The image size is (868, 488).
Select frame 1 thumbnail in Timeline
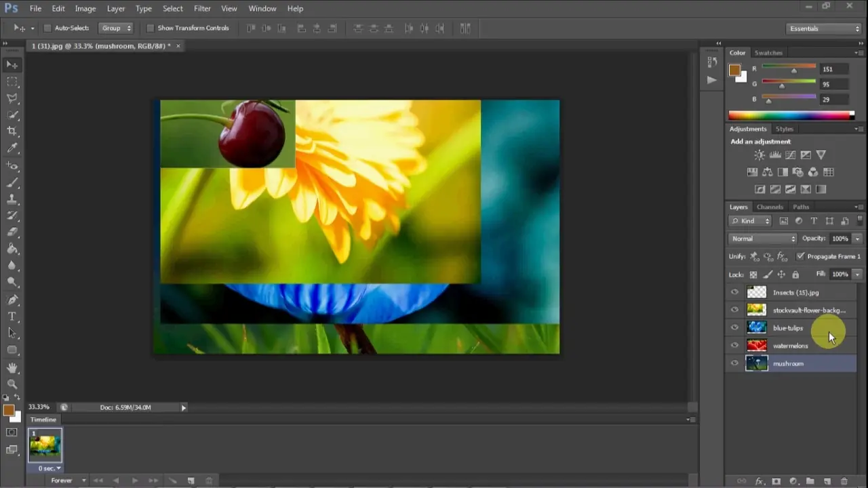pos(45,446)
